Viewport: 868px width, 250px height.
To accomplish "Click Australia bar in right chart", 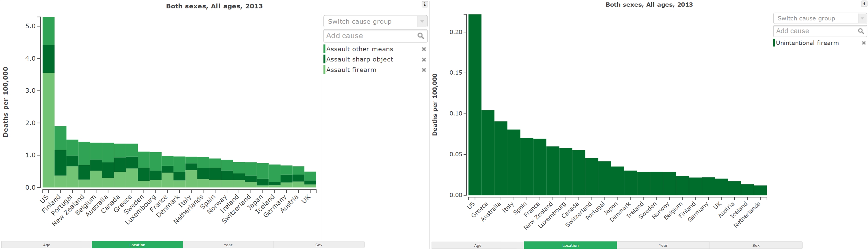I will (x=501, y=158).
